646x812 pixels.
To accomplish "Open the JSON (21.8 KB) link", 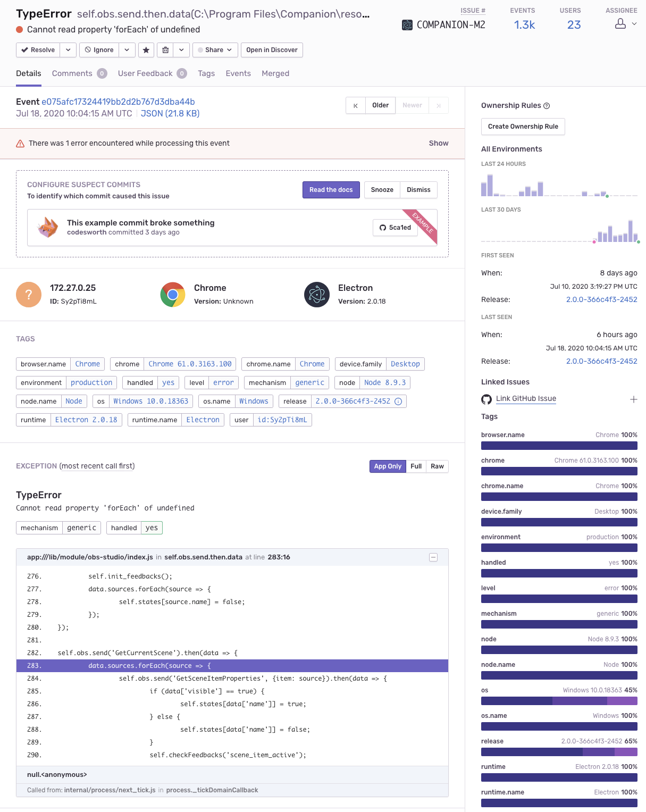I will 170,114.
